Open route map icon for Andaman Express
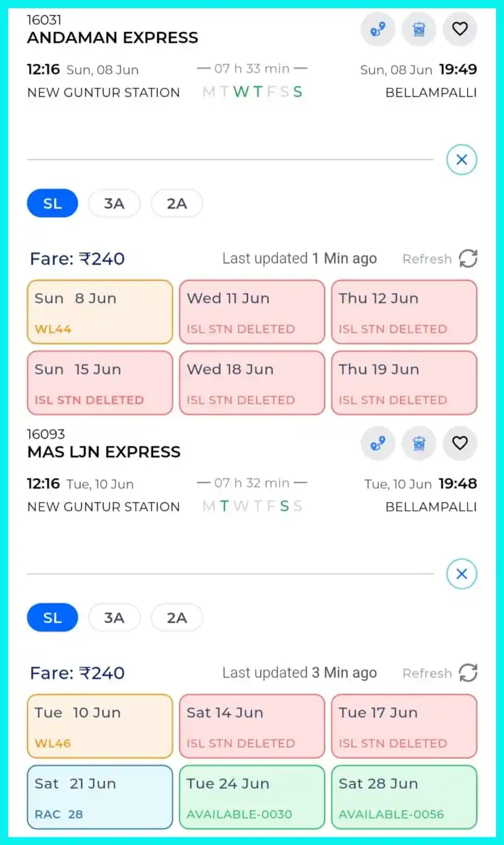The height and width of the screenshot is (845, 504). point(378,29)
